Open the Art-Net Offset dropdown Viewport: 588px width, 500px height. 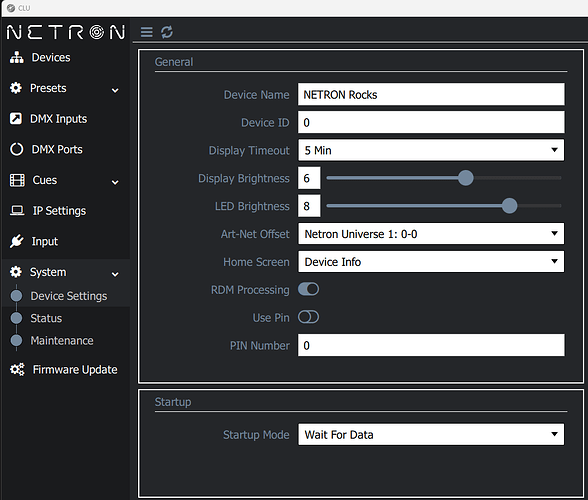pyautogui.click(x=431, y=234)
